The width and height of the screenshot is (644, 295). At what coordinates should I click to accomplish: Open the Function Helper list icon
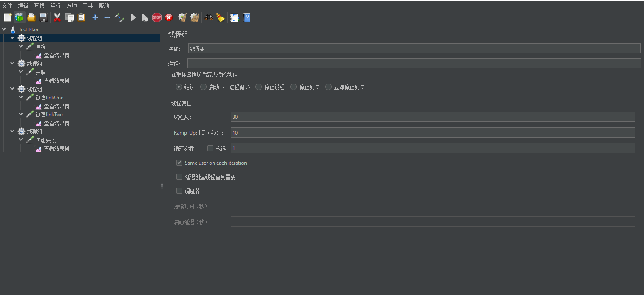pos(234,17)
